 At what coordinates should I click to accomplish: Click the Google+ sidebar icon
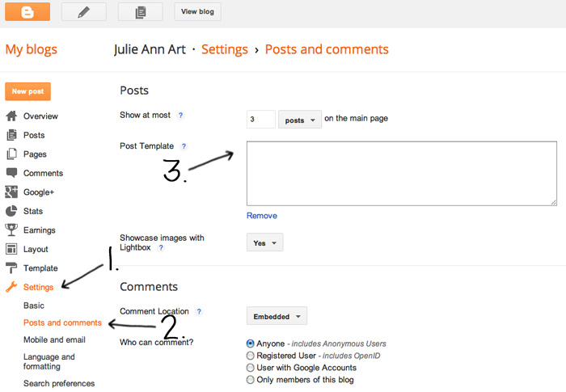(11, 192)
